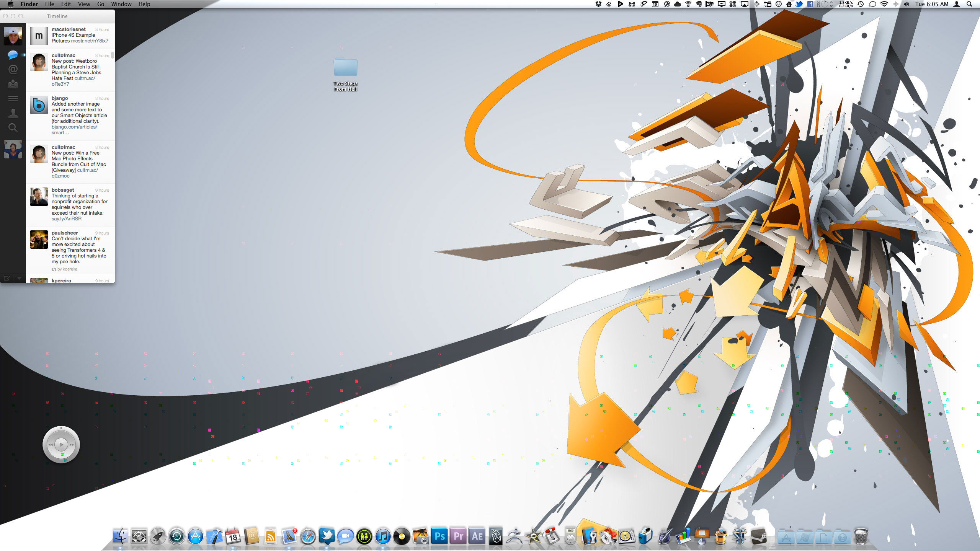Click the Lists icon in Twitter sidebar
This screenshot has width=980, height=551.
[x=13, y=98]
